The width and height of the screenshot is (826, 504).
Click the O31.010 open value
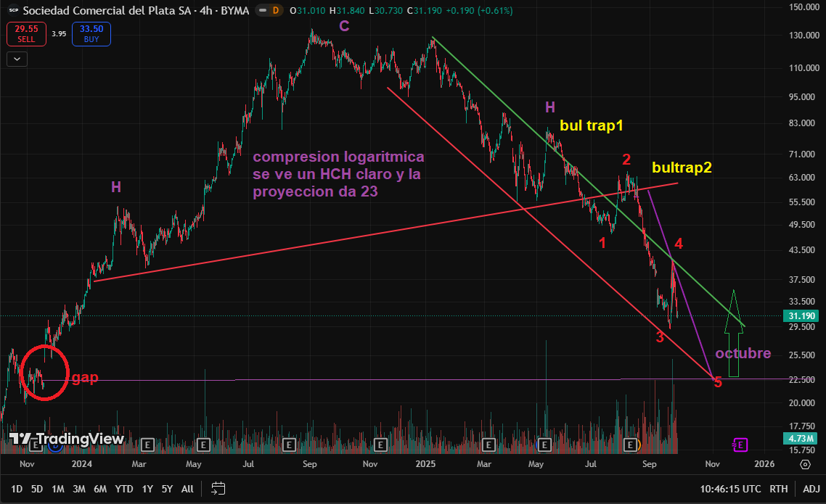[x=308, y=11]
